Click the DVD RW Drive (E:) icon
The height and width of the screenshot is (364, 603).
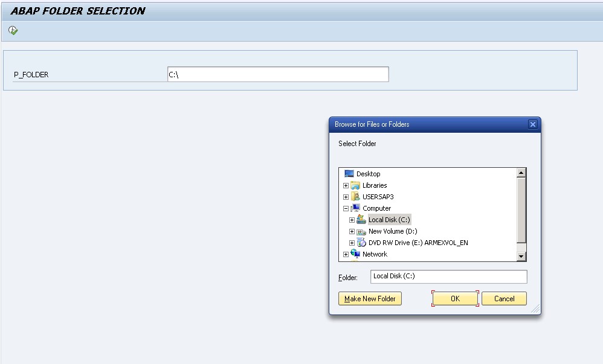[x=362, y=243]
